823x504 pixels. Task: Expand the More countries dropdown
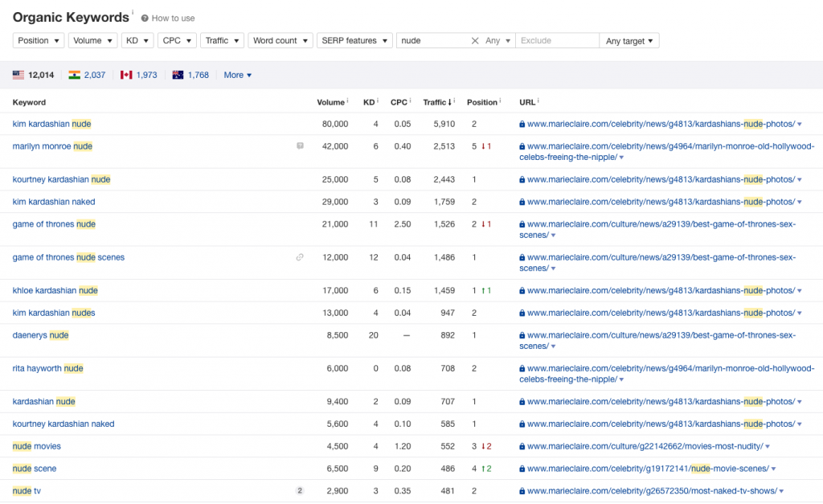click(237, 75)
